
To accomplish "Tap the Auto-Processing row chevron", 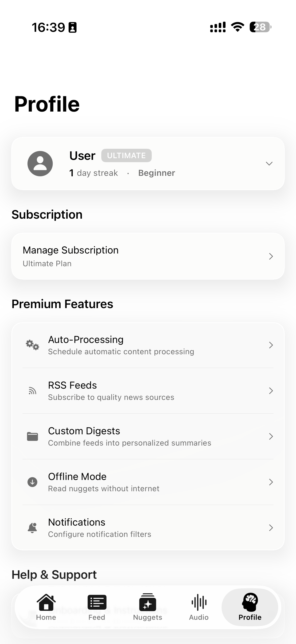I will pos(271,345).
